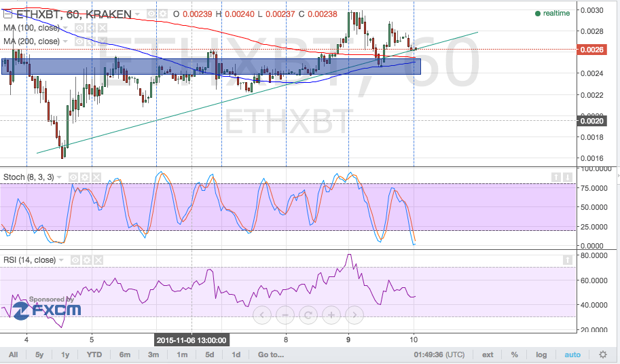This screenshot has width=620, height=364.
Task: Click the RSI (14, close) legend label
Action: click(30, 260)
